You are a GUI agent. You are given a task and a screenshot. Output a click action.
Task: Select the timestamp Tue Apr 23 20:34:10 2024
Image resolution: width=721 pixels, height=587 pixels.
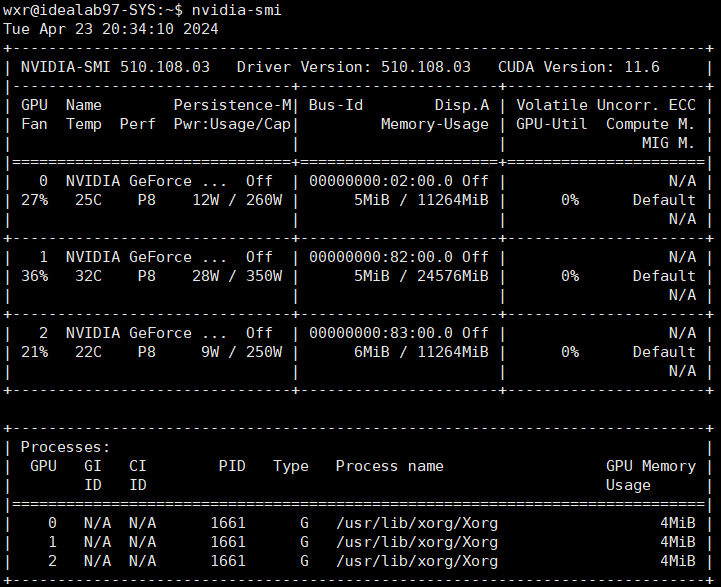110,29
